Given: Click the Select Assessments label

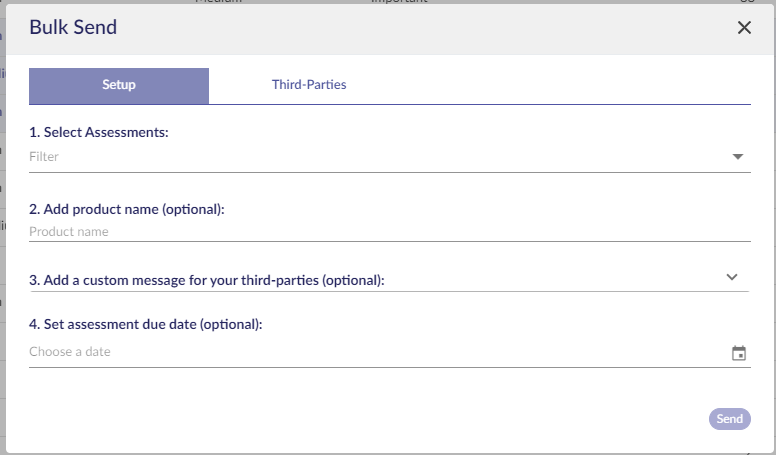Looking at the screenshot, I should click(x=98, y=132).
